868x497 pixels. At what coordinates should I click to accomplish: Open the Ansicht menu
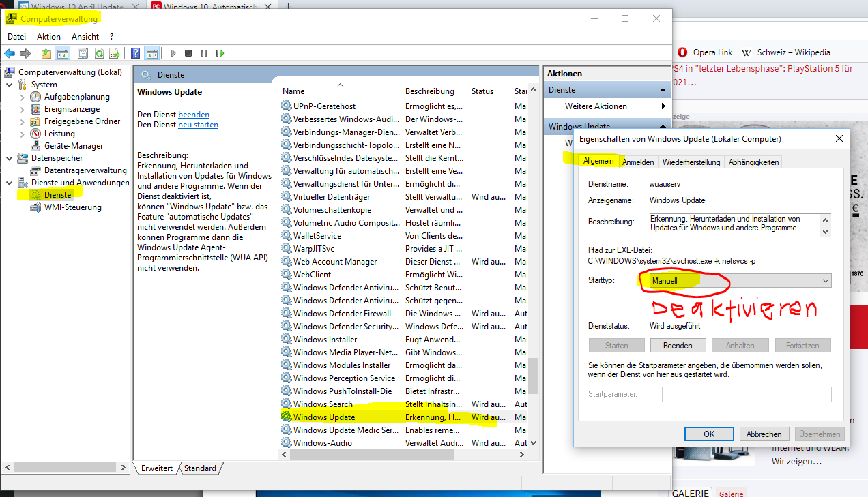(85, 37)
